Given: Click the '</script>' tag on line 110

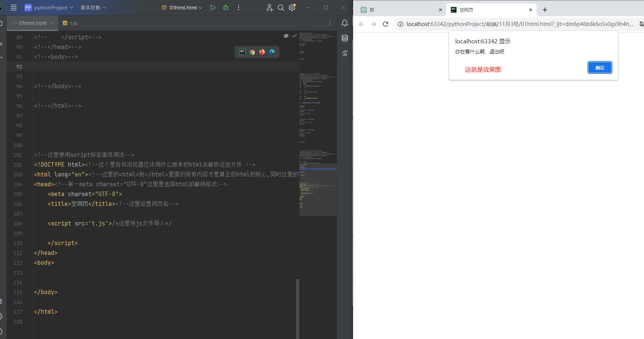Looking at the screenshot, I should point(63,243).
